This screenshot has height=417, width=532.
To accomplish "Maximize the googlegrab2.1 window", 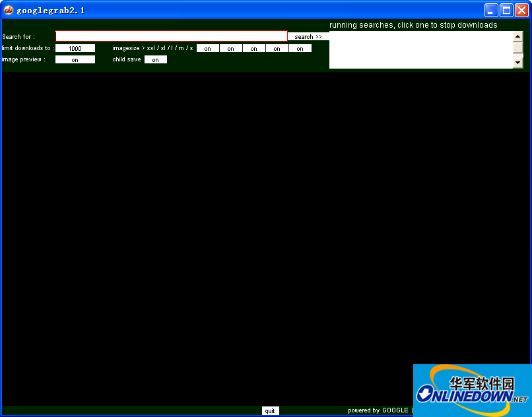I will click(506, 10).
